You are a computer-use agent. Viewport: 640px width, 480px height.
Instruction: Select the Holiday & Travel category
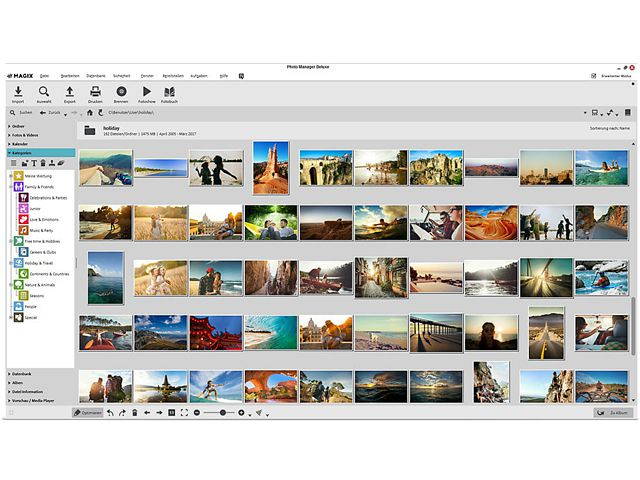tap(34, 263)
